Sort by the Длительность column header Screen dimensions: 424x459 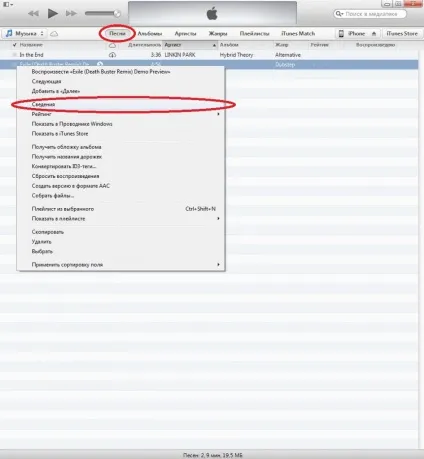(x=144, y=45)
